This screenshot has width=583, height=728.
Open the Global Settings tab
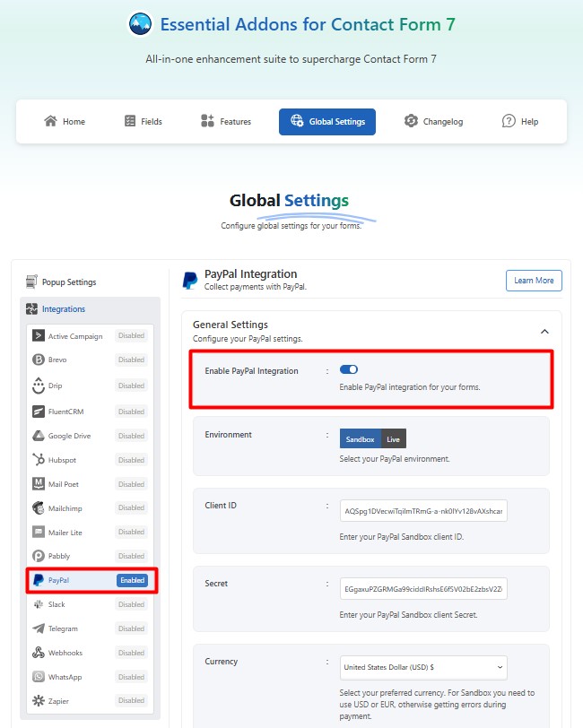(327, 122)
